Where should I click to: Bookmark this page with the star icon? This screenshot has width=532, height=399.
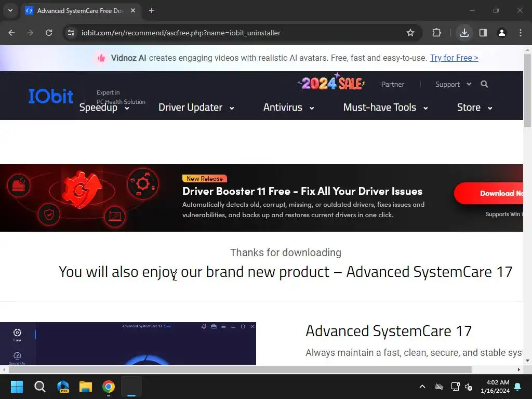(x=410, y=33)
